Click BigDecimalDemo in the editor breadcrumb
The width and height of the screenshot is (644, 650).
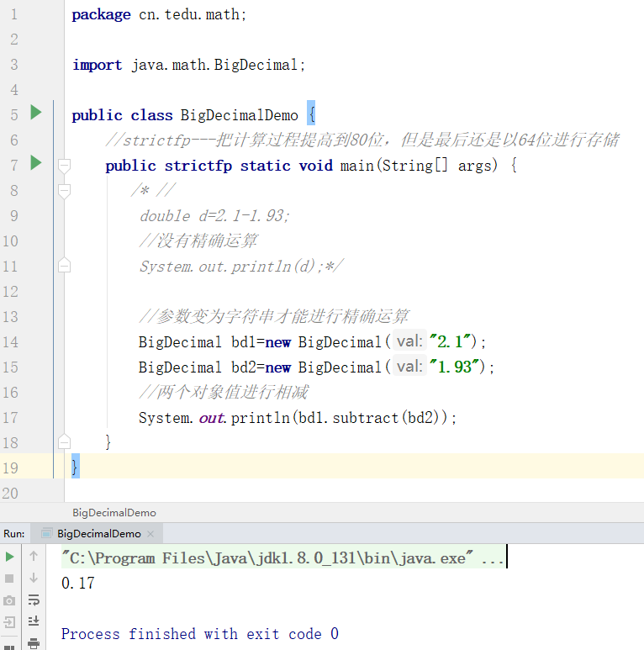114,513
